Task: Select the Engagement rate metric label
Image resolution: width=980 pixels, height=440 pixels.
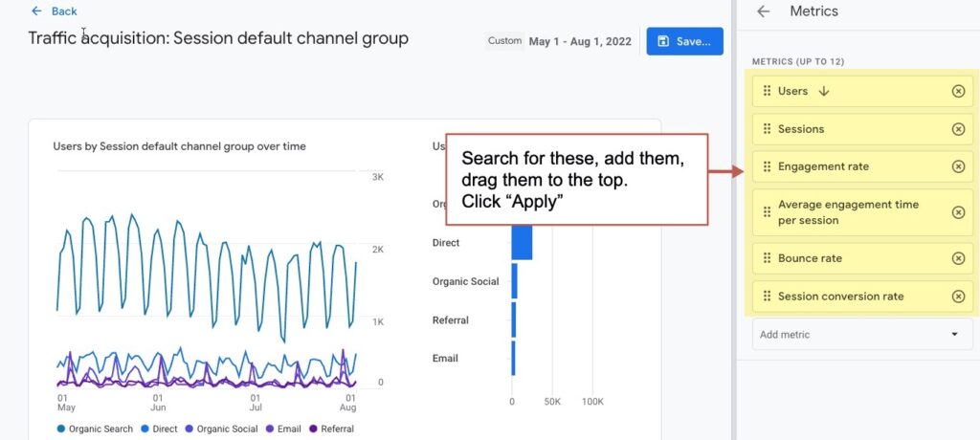Action: pos(823,166)
